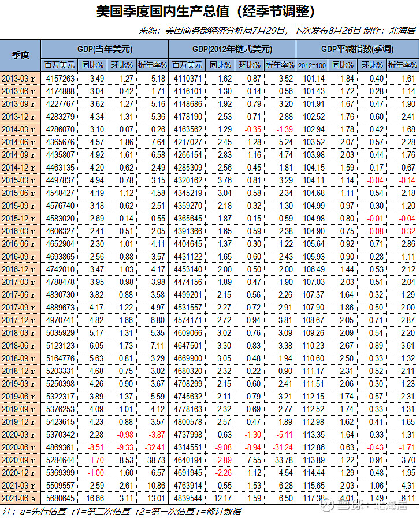Screen dimensions: 420x518
Task: Click 百万美元 header under GDP(当年美元)
Action: pos(60,65)
